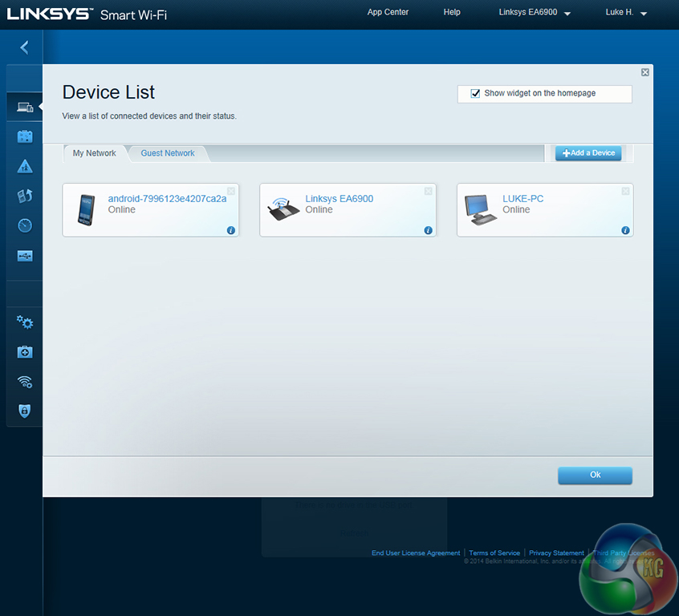The image size is (679, 616).
Task: Open Speed Test gauge icon
Action: coord(25,225)
